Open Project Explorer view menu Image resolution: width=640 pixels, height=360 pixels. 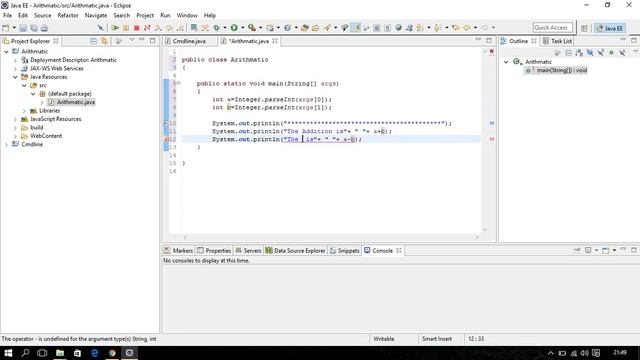tap(132, 40)
